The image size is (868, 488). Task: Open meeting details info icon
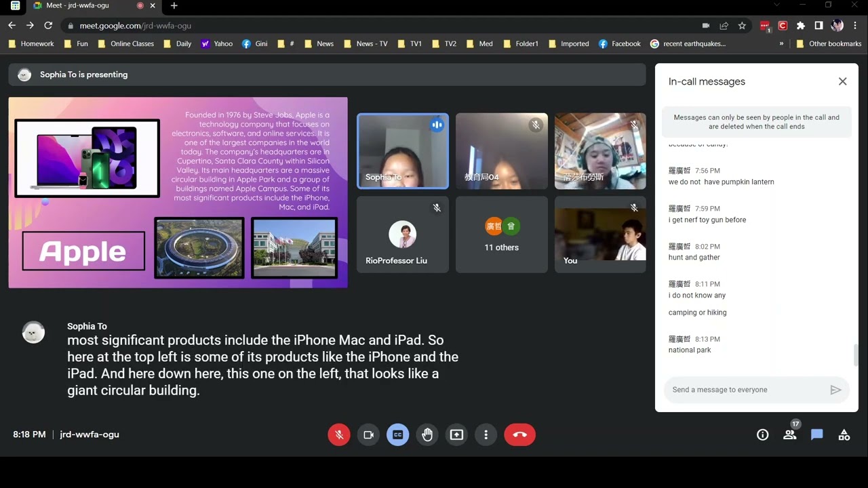coord(763,435)
